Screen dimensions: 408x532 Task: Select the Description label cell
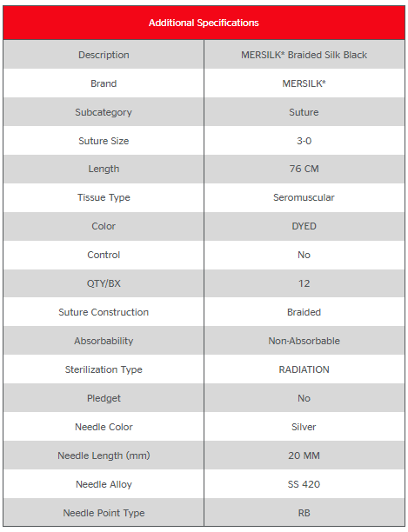tap(104, 55)
